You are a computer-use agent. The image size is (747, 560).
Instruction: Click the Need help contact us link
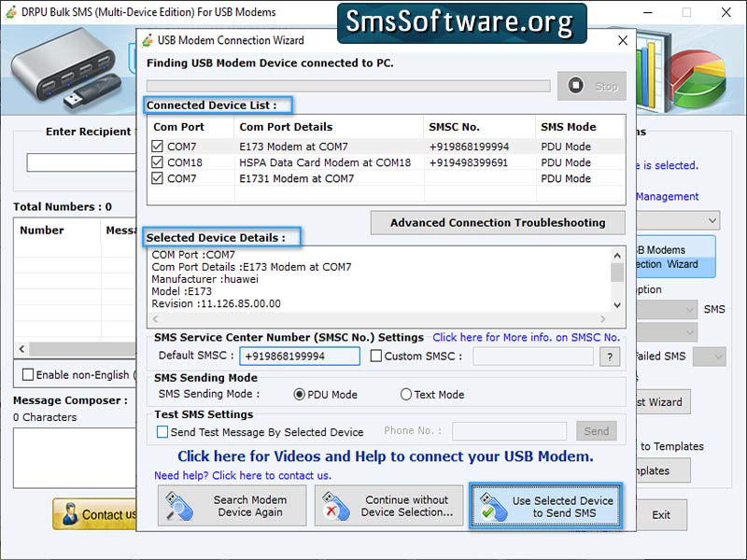(x=243, y=475)
